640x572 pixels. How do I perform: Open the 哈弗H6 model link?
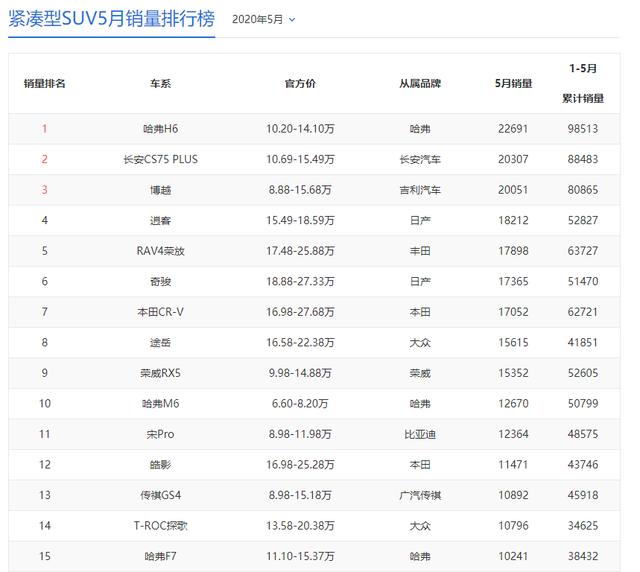160,129
